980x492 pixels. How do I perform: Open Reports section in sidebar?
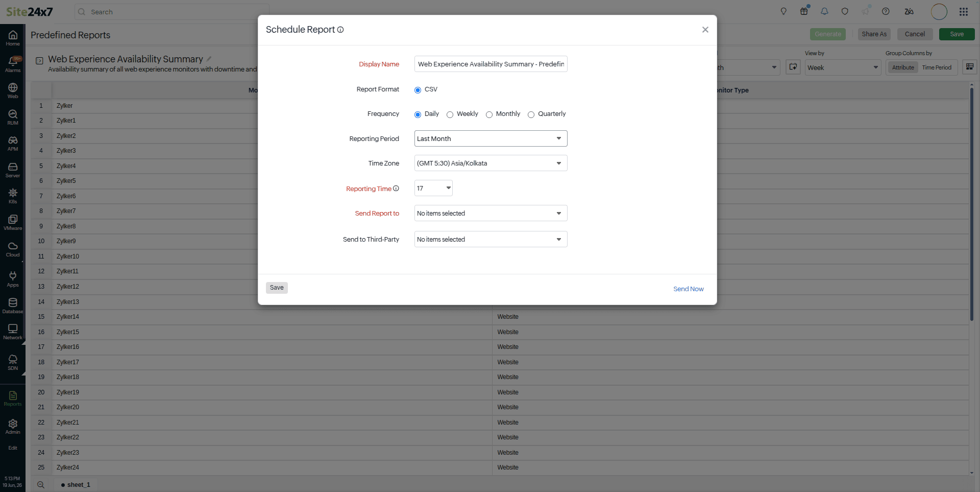[13, 398]
